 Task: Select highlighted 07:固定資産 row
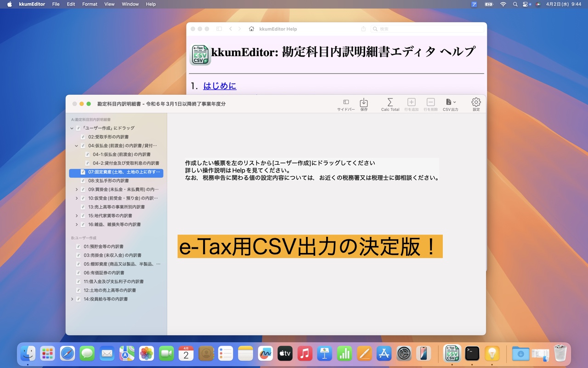(116, 172)
